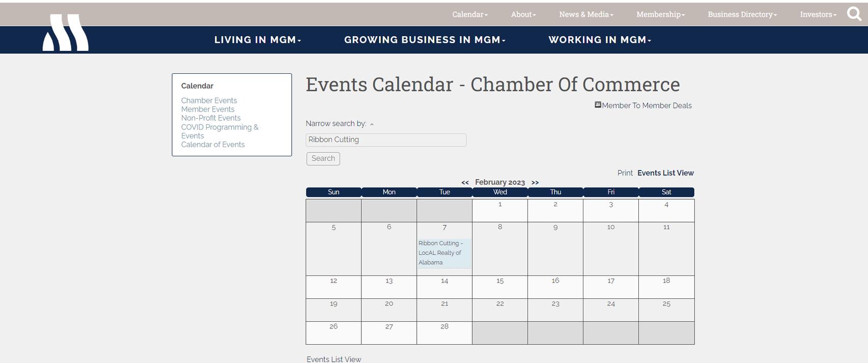Switch to Events List View top-right
The height and width of the screenshot is (363, 868).
point(665,173)
